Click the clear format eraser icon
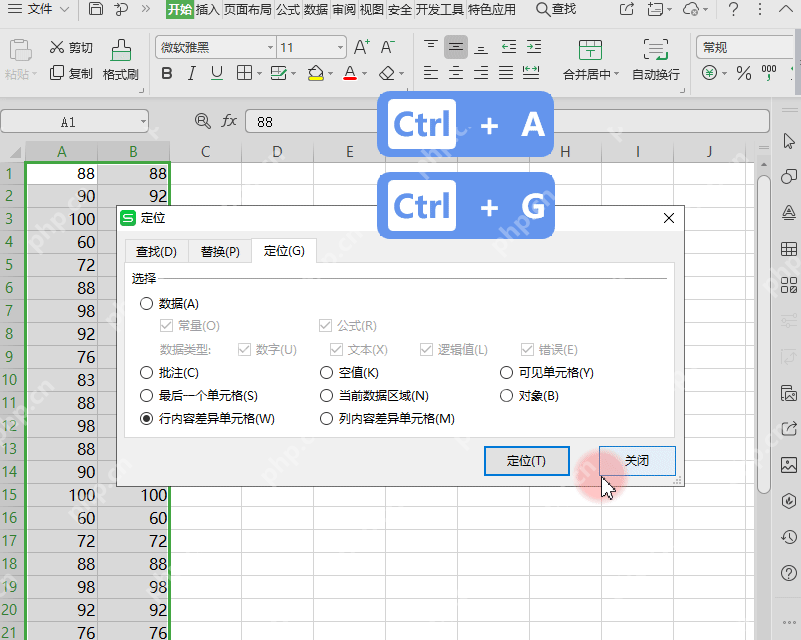 click(387, 74)
